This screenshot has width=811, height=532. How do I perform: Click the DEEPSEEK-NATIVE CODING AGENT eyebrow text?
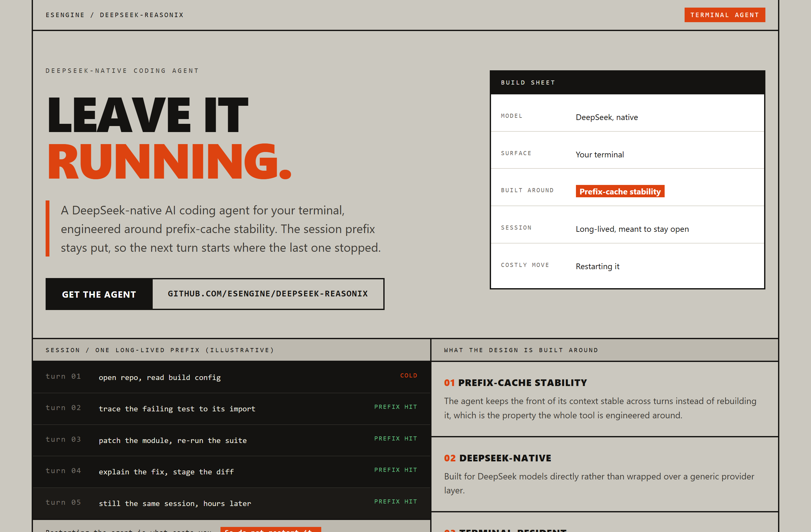tap(122, 71)
